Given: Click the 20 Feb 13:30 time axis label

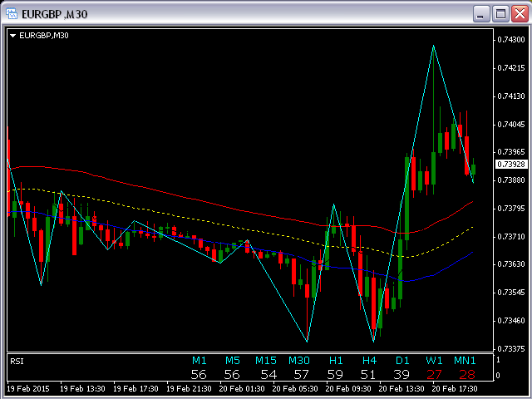Looking at the screenshot, I should 401,389.
